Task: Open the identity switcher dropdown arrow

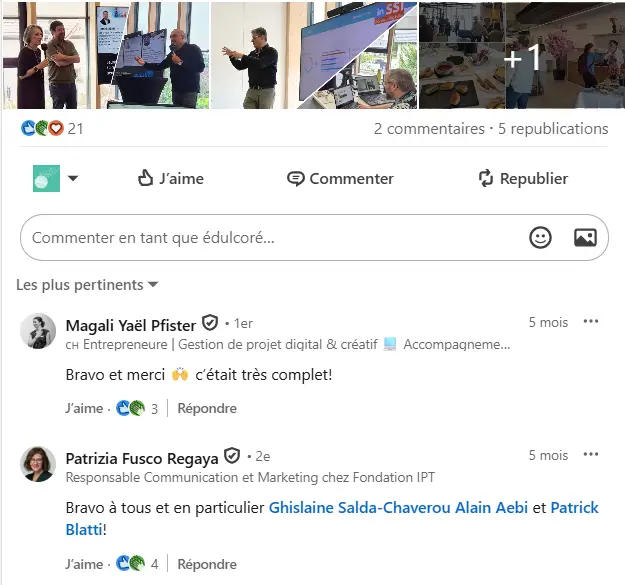Action: [73, 179]
